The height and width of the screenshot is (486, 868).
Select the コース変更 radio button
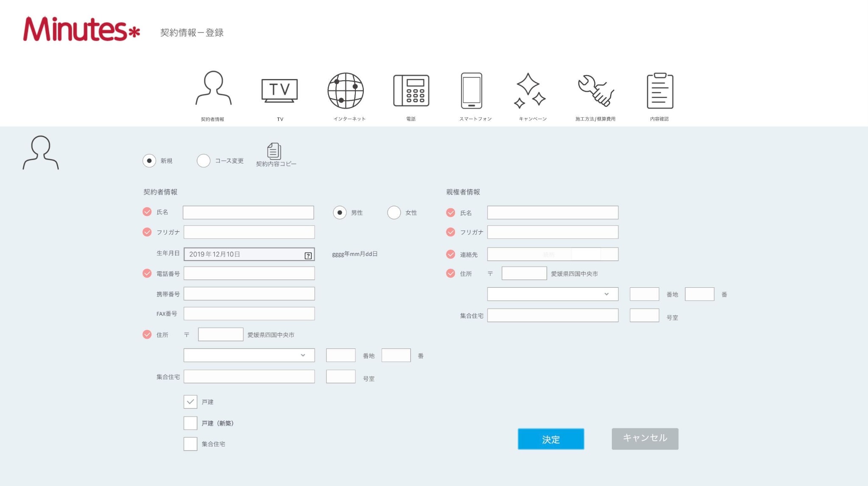point(204,161)
